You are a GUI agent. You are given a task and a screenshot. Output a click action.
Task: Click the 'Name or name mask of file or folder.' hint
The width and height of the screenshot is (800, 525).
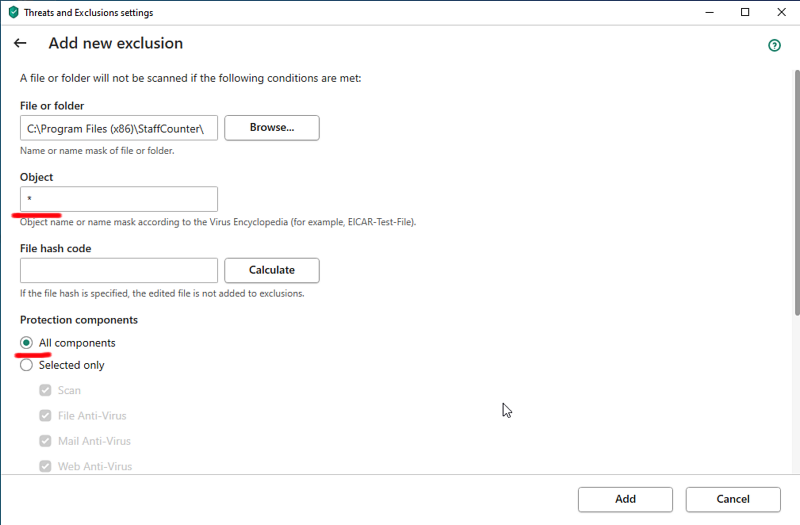pos(97,151)
